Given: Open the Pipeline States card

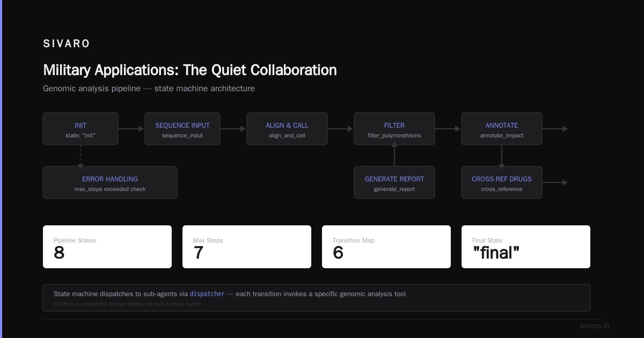Looking at the screenshot, I should click(x=107, y=247).
